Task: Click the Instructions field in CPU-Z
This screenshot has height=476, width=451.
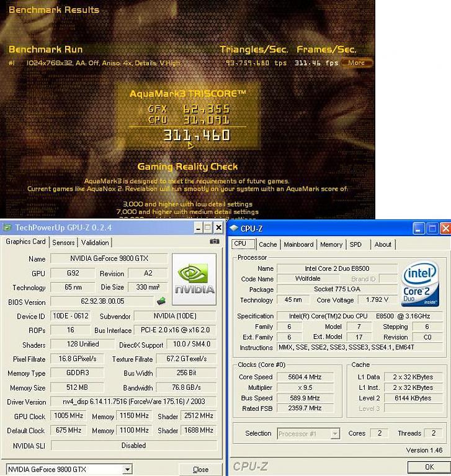Action: [360, 347]
